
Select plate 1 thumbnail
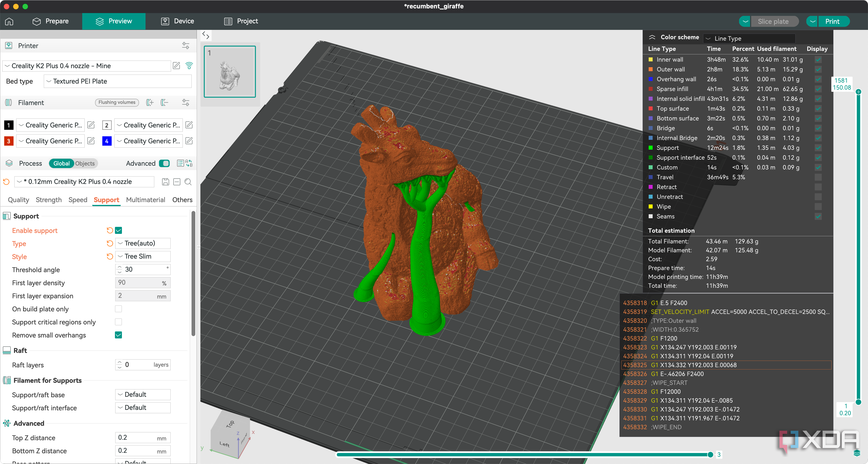[230, 71]
